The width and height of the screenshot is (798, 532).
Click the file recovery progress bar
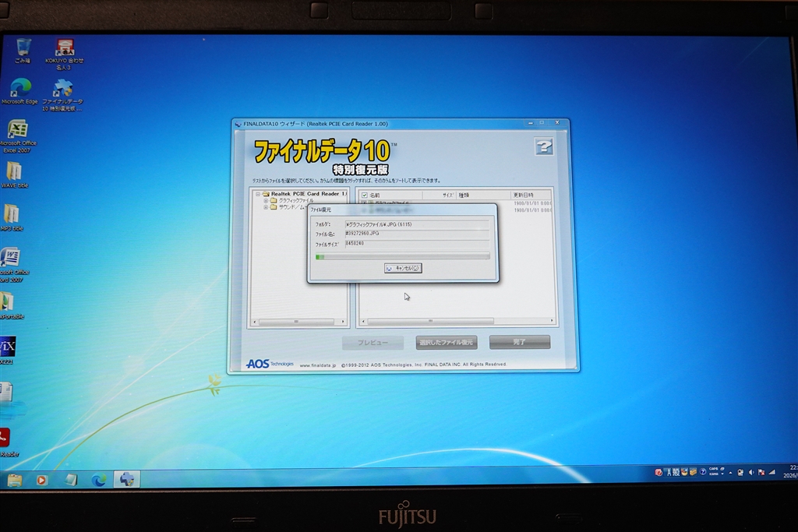coord(403,256)
